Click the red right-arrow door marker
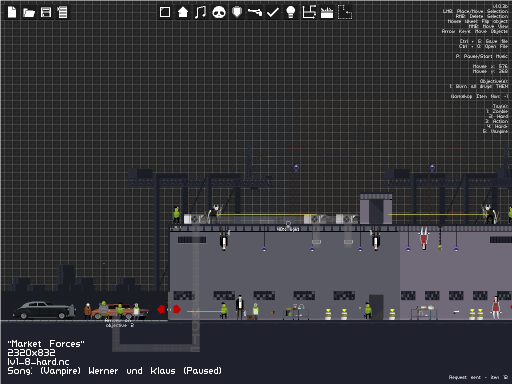 (x=177, y=310)
